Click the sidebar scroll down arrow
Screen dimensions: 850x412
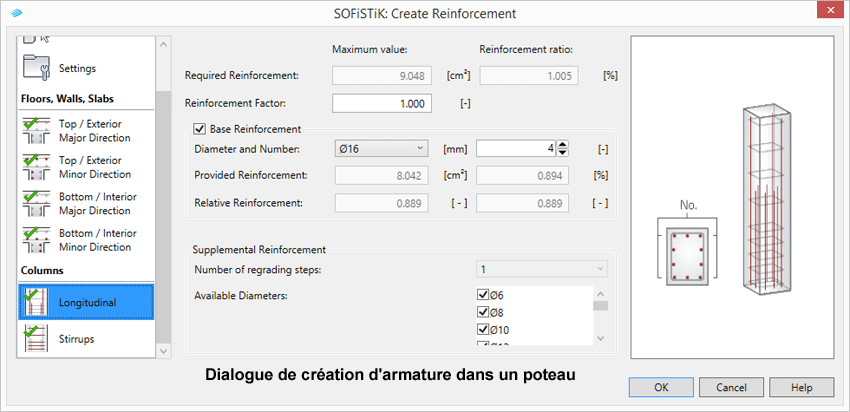[163, 350]
